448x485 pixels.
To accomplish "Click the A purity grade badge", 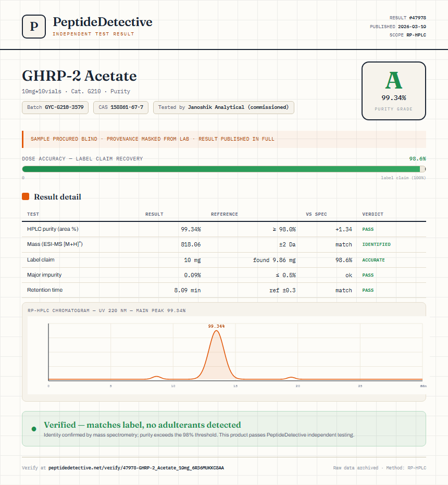I will point(393,91).
